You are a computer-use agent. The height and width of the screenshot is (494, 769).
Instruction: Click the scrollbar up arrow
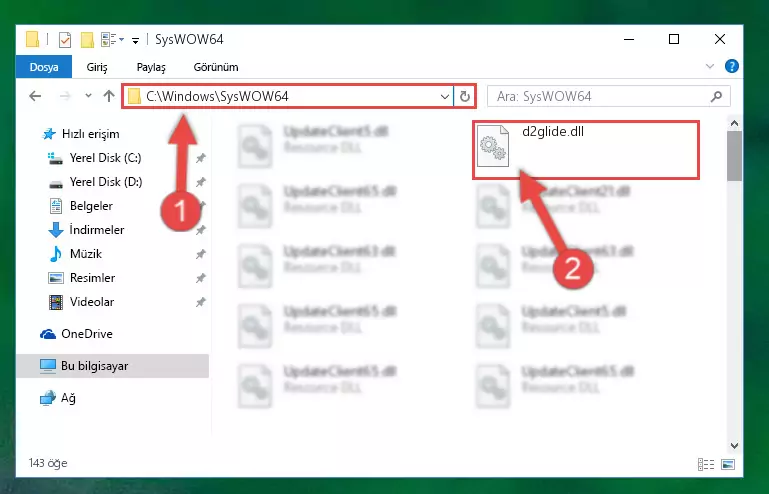(x=734, y=123)
